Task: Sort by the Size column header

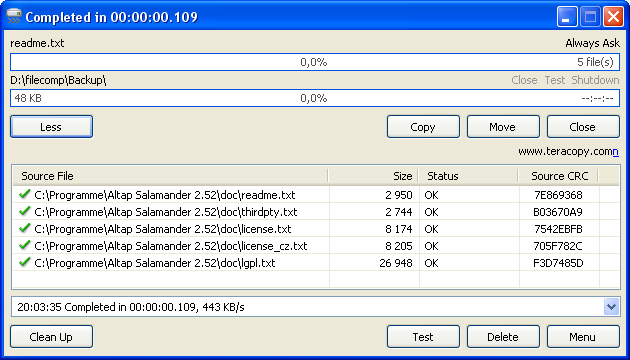Action: pyautogui.click(x=373, y=176)
